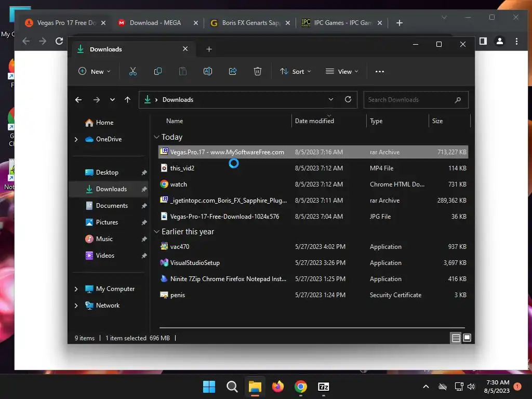Open recent locations chevron beside forward arrow
The height and width of the screenshot is (399, 532).
tap(112, 100)
